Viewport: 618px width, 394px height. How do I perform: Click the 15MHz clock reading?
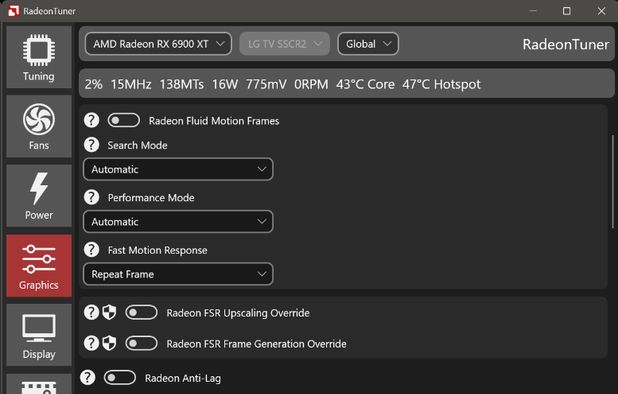pyautogui.click(x=131, y=84)
